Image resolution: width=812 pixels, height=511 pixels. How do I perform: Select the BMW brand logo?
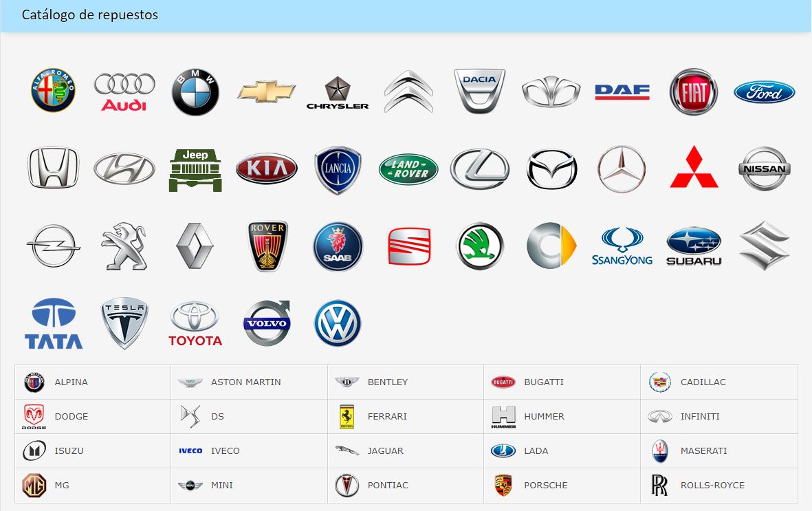click(195, 92)
